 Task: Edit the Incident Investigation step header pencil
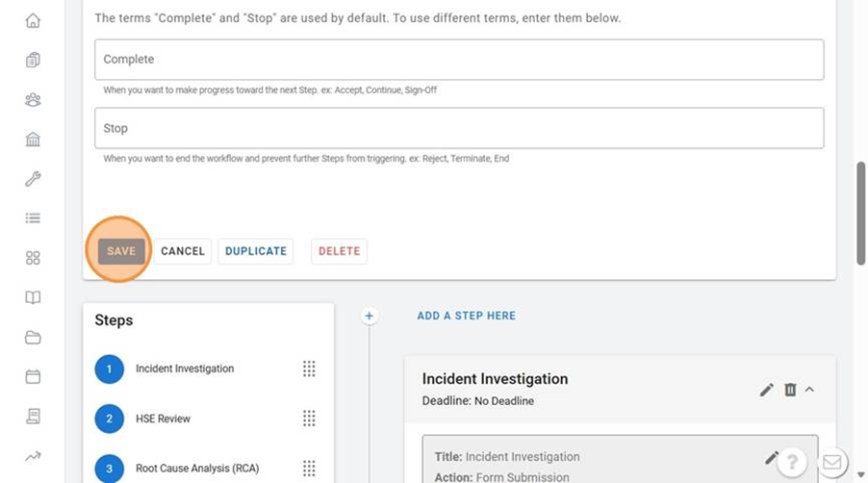[x=766, y=390]
